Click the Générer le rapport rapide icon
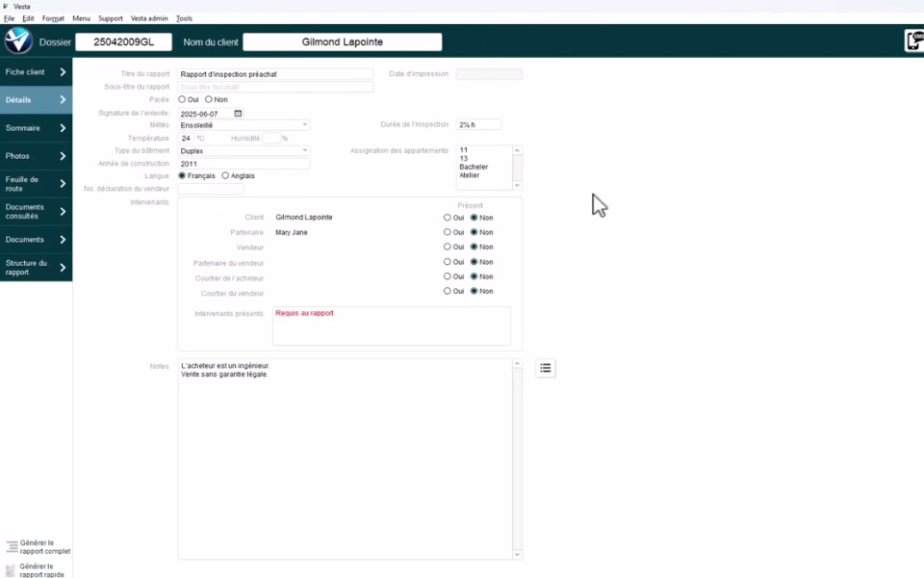The height and width of the screenshot is (578, 924). point(12,570)
